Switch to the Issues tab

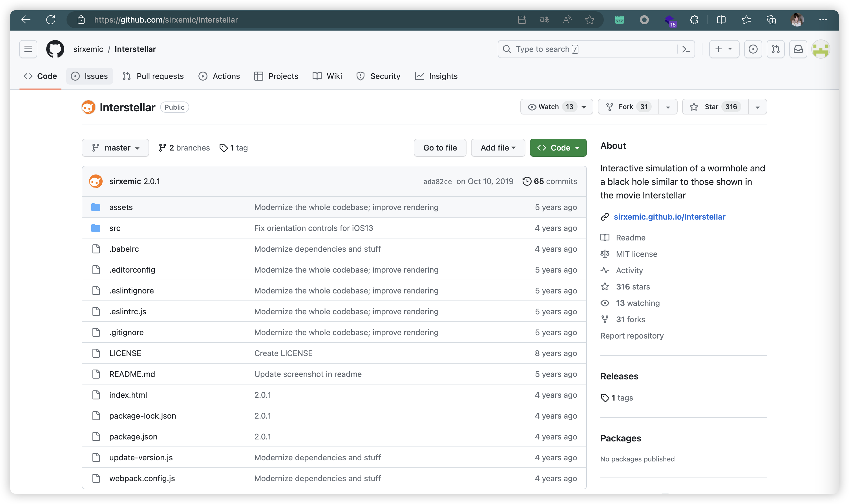tap(89, 76)
